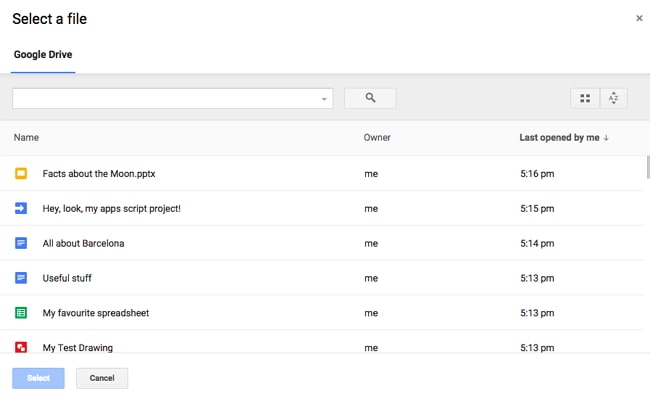Click the Select button
Image resolution: width=650 pixels, height=399 pixels.
click(38, 378)
